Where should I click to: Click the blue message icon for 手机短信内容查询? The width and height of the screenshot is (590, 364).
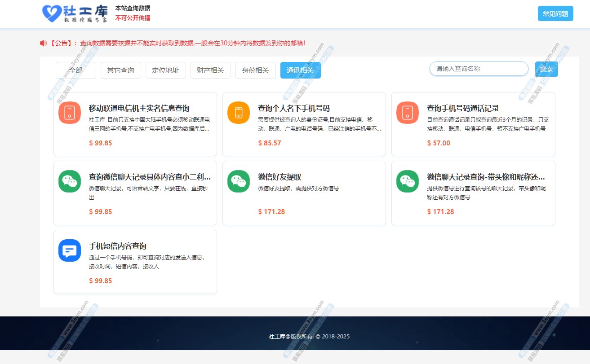[70, 250]
